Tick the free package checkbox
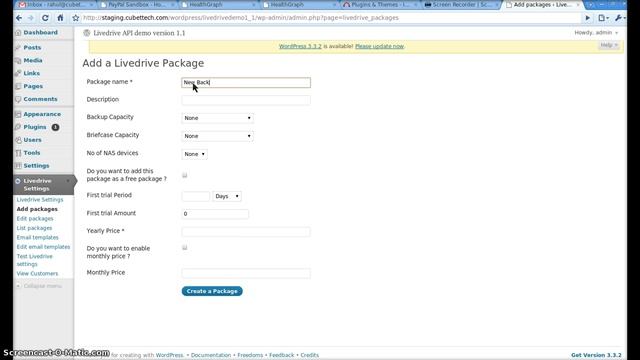Viewport: 640px width, 360px height. (184, 175)
